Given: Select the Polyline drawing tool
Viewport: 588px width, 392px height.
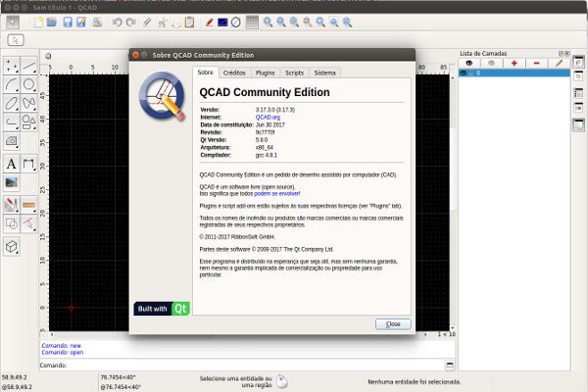Looking at the screenshot, I should click(12, 122).
